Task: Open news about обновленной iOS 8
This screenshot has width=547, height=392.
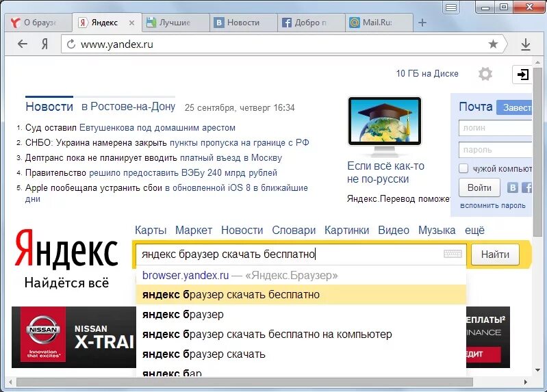Action: pos(236,187)
